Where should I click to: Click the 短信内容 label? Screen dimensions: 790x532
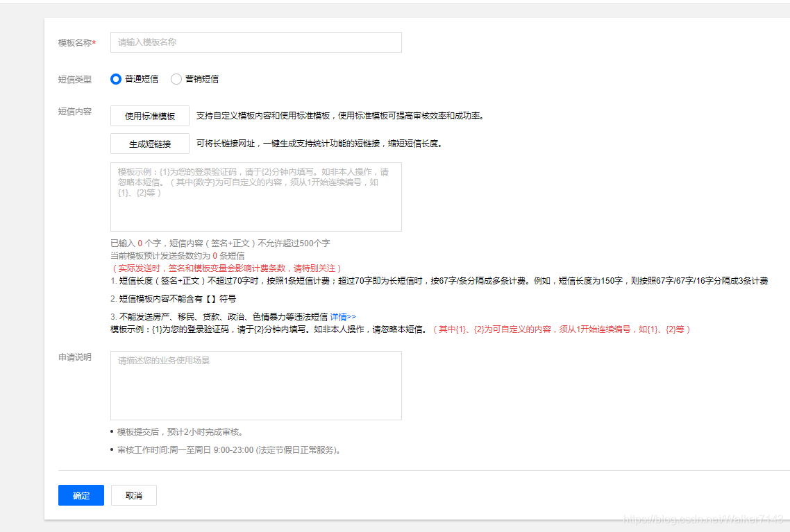tap(74, 111)
